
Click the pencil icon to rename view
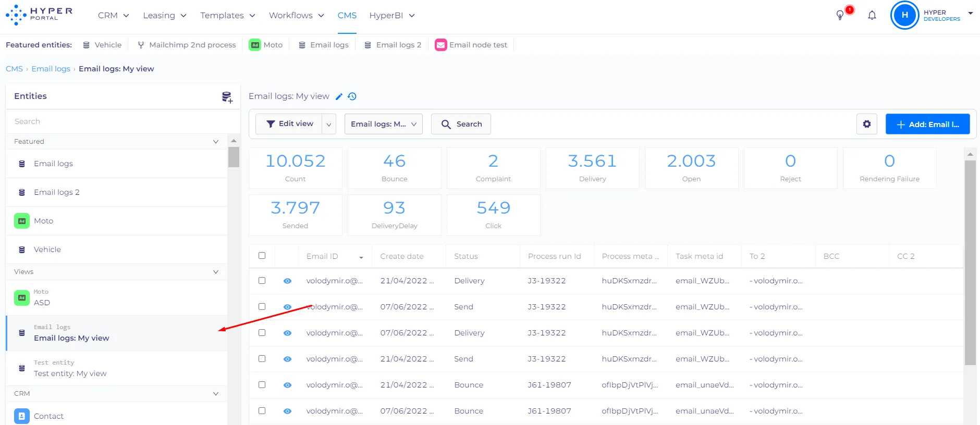coord(339,96)
